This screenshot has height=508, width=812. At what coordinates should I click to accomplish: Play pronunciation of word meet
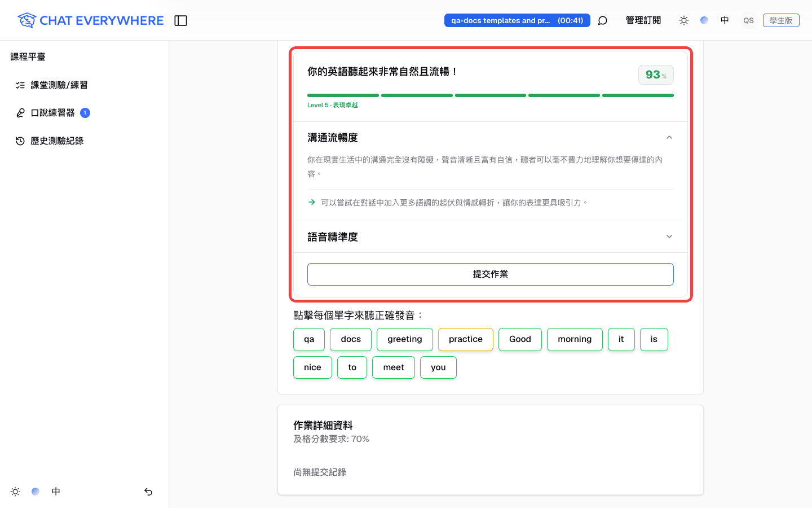[394, 367]
